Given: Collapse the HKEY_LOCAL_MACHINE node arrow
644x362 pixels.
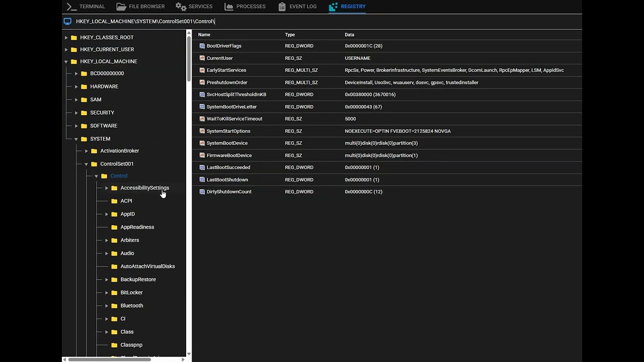Looking at the screenshot, I should (x=66, y=61).
